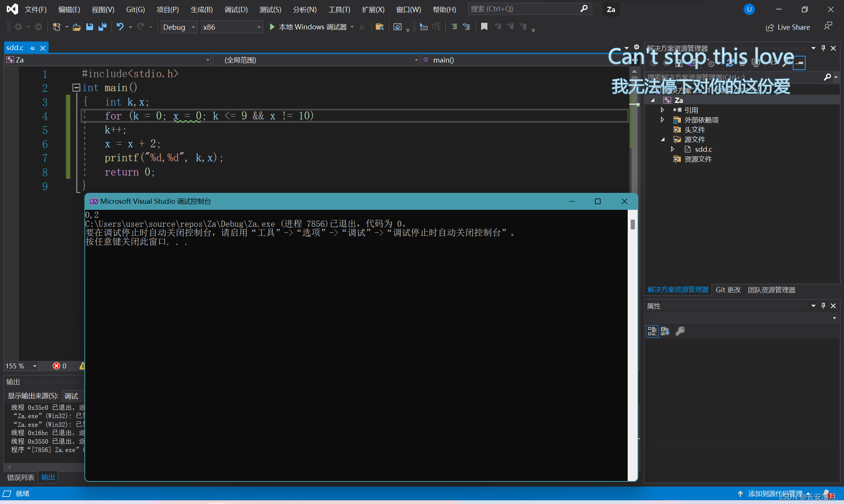Click the Save All icon

(x=102, y=27)
